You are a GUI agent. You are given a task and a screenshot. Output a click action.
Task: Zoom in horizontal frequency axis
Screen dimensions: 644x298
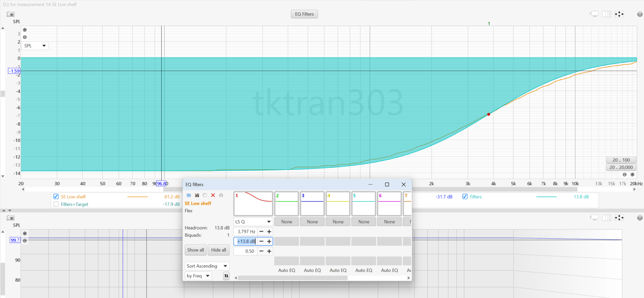(632, 175)
